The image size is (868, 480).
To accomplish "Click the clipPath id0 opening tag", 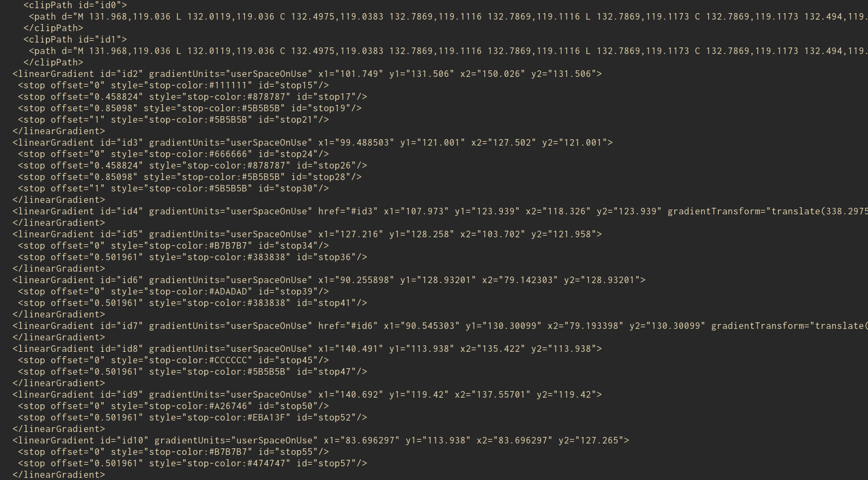I will point(75,5).
